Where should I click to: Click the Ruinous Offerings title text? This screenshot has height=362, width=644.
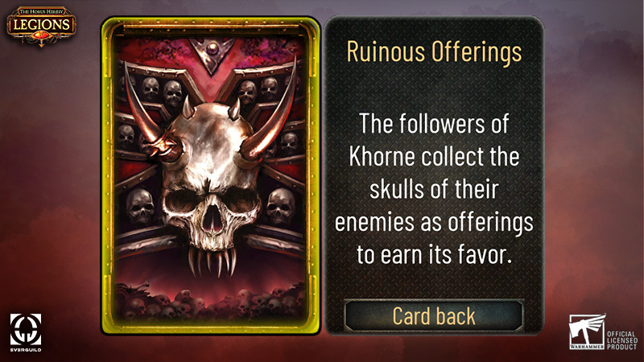[x=434, y=52]
